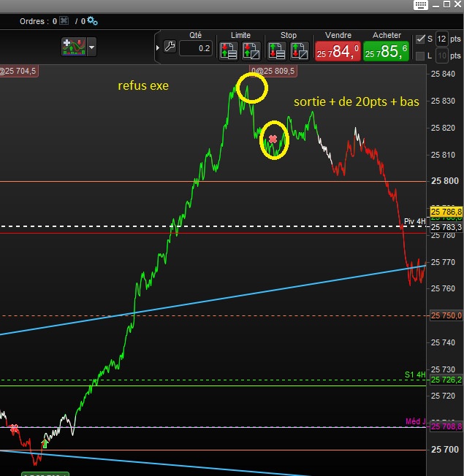
Task: Select 'sortie + de 20pts + bas' annotation
Action: tap(357, 101)
